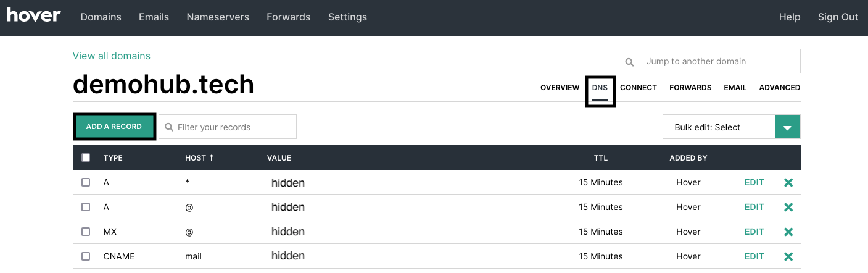This screenshot has height=273, width=868.
Task: Focus the Filter your records field
Action: pos(234,127)
